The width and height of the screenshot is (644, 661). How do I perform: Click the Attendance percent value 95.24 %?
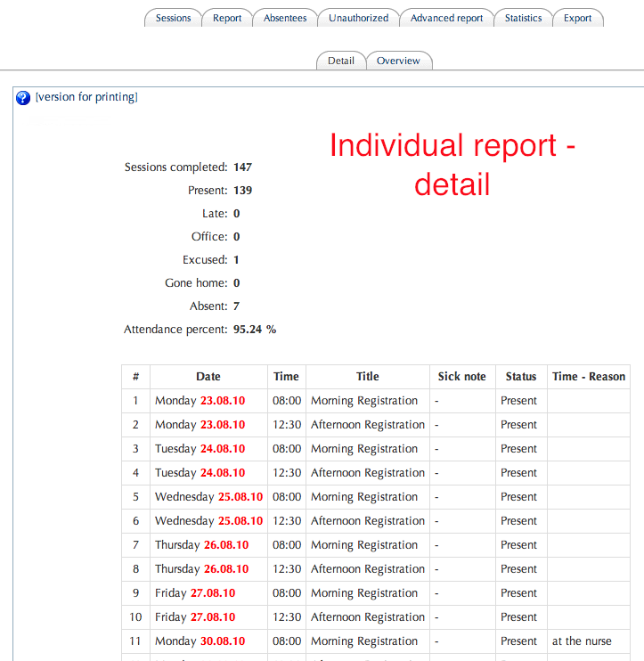point(255,330)
